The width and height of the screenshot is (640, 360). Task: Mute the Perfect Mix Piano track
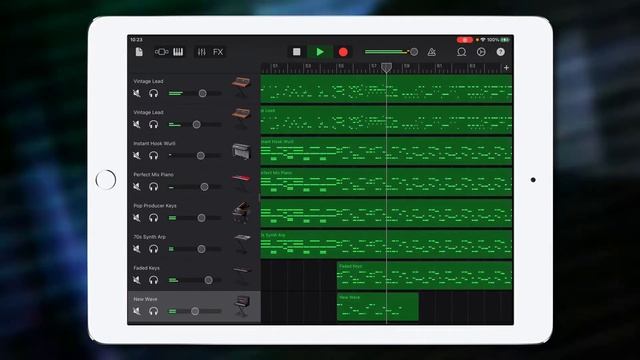[x=137, y=187]
